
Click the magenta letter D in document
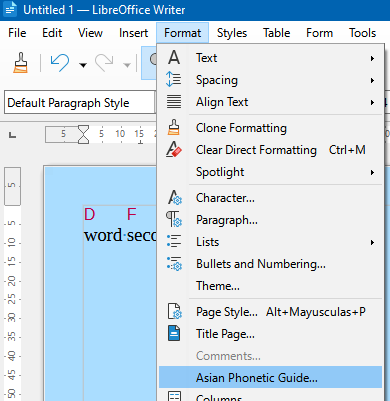pos(90,214)
